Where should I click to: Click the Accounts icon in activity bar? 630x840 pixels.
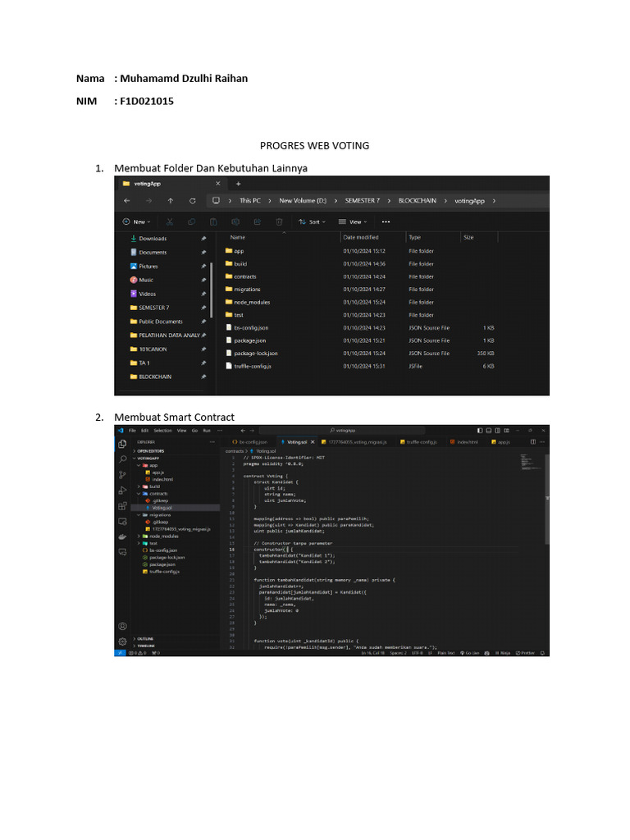(x=121, y=626)
